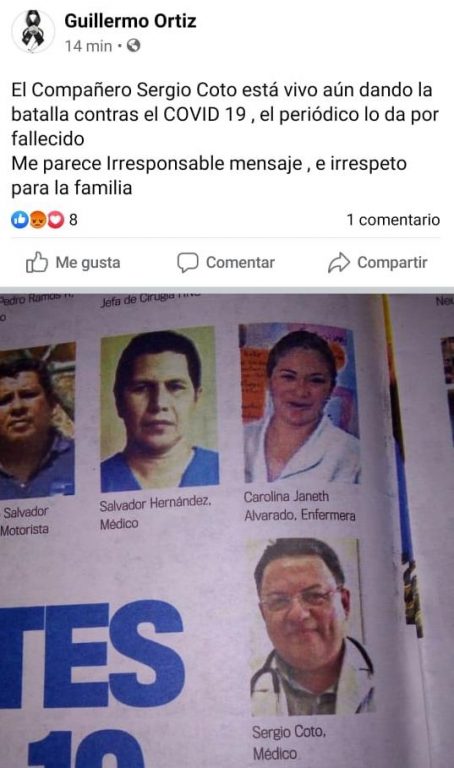454x768 pixels.
Task: View the 8 reactions count
Action: [x=73, y=219]
